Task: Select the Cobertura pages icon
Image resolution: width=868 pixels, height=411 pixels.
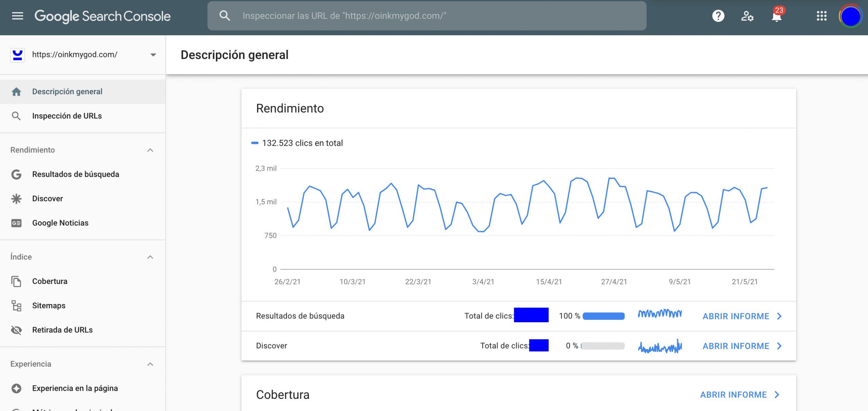Action: click(17, 281)
